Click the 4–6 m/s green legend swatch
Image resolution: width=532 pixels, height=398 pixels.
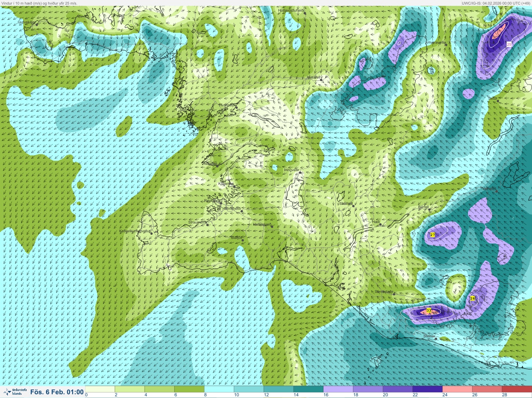(160, 389)
